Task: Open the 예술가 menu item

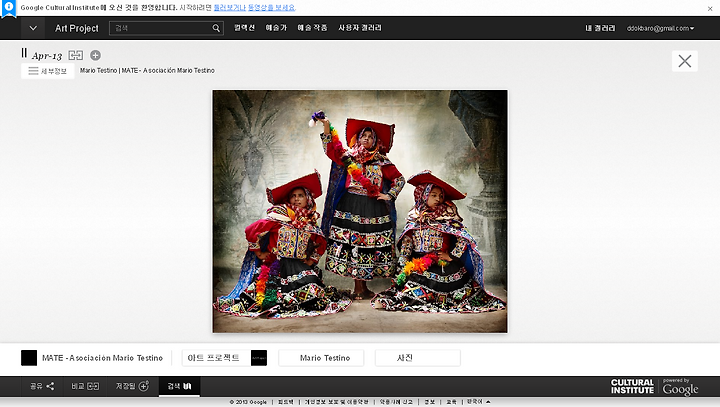Action: 276,28
